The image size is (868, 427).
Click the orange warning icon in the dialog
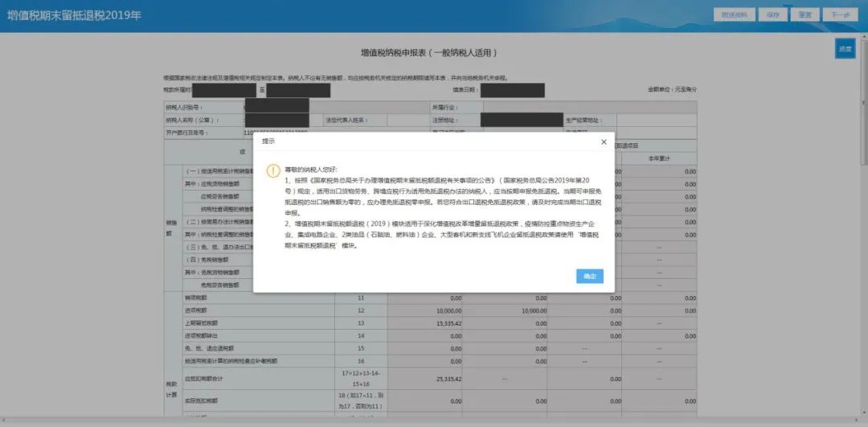point(273,170)
